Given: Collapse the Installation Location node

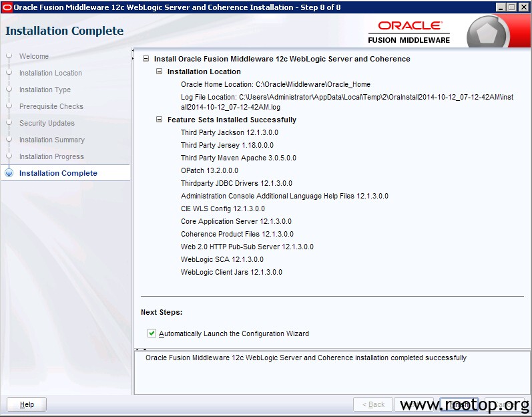Looking at the screenshot, I should [x=159, y=72].
